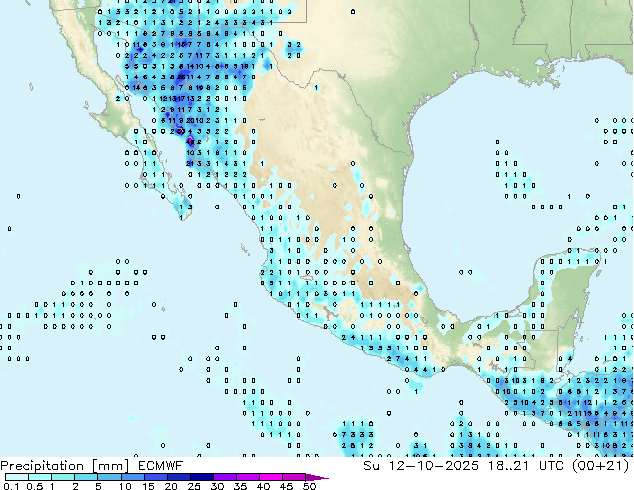Select the 40–45 mm bright magenta swatch
634x490 pixels.
pos(271,477)
